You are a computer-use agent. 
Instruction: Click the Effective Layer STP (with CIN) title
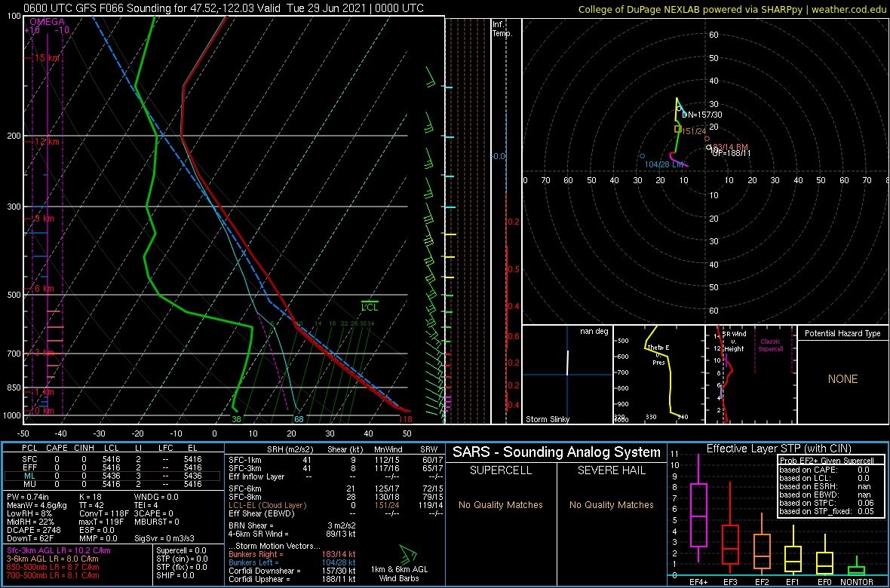point(778,449)
